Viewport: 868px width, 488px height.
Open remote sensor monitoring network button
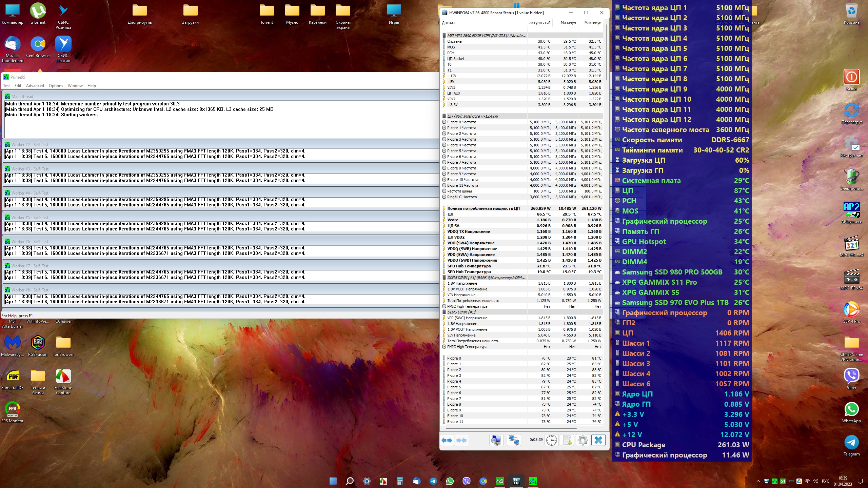(514, 440)
